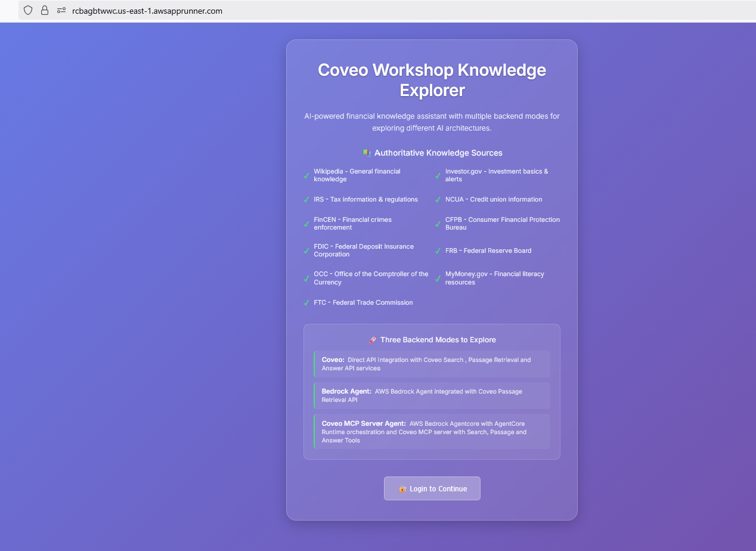This screenshot has width=756, height=551.
Task: Click the green checkmark beside FTC
Action: pos(306,302)
